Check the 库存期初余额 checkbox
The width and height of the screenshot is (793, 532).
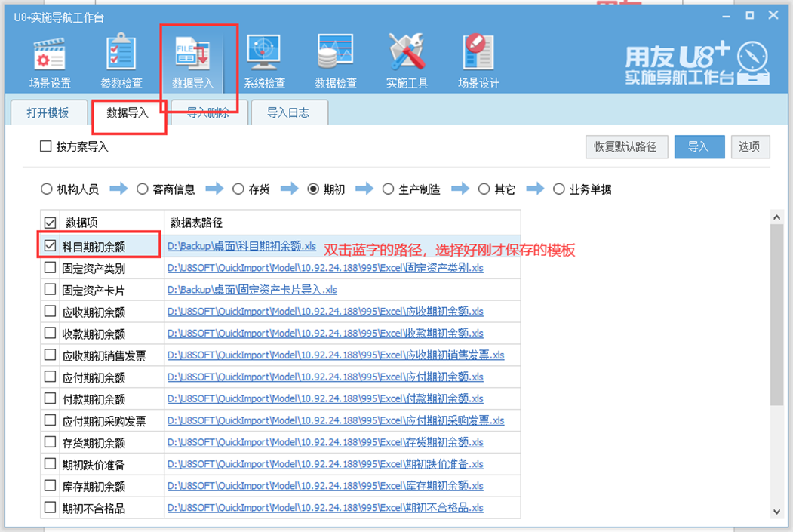(x=50, y=485)
